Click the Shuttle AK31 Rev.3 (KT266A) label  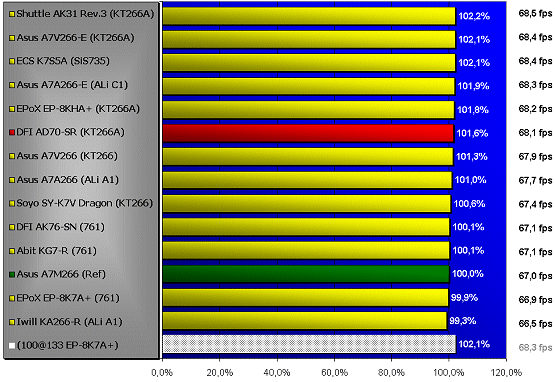pos(85,14)
